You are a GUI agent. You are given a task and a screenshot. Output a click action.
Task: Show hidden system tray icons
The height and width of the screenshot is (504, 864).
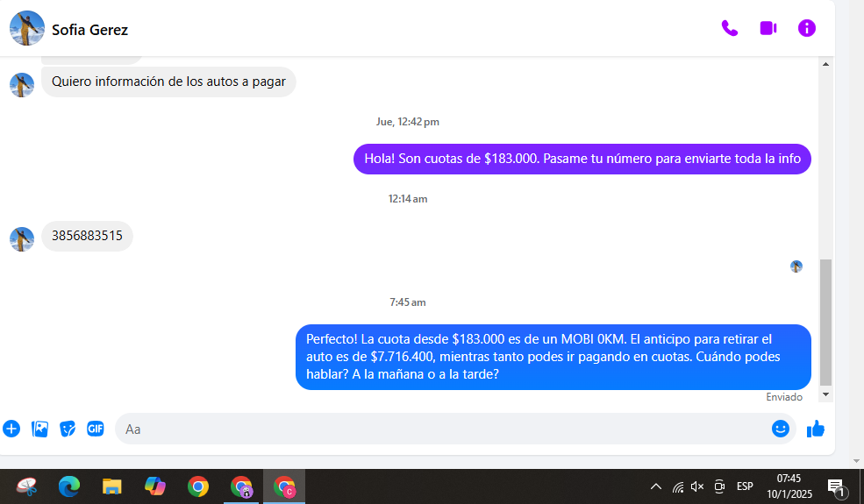coord(655,486)
